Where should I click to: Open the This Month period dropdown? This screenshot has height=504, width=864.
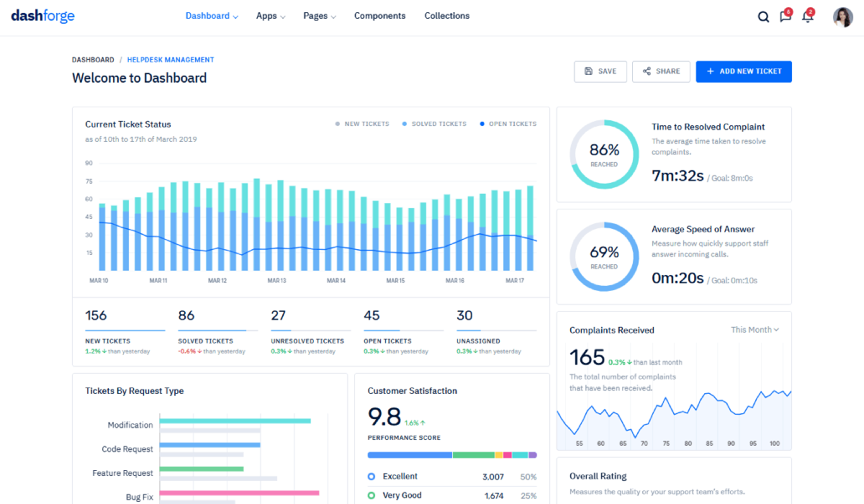(x=755, y=330)
